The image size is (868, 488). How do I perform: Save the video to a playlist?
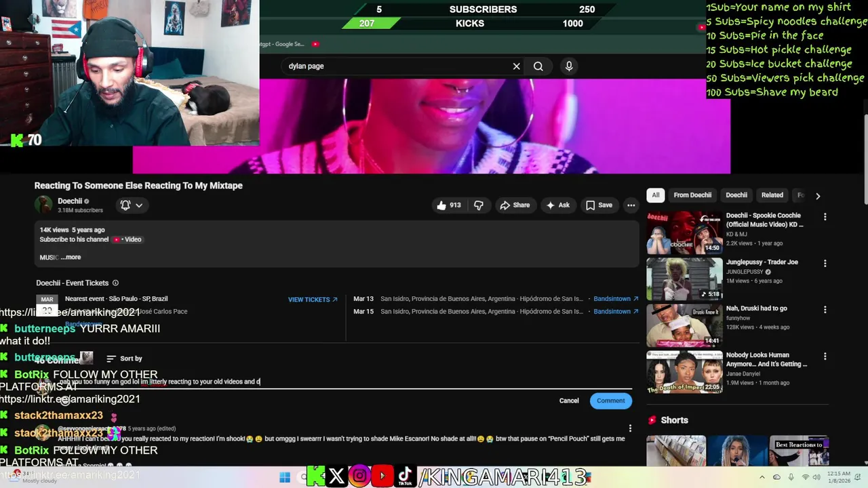(x=599, y=205)
